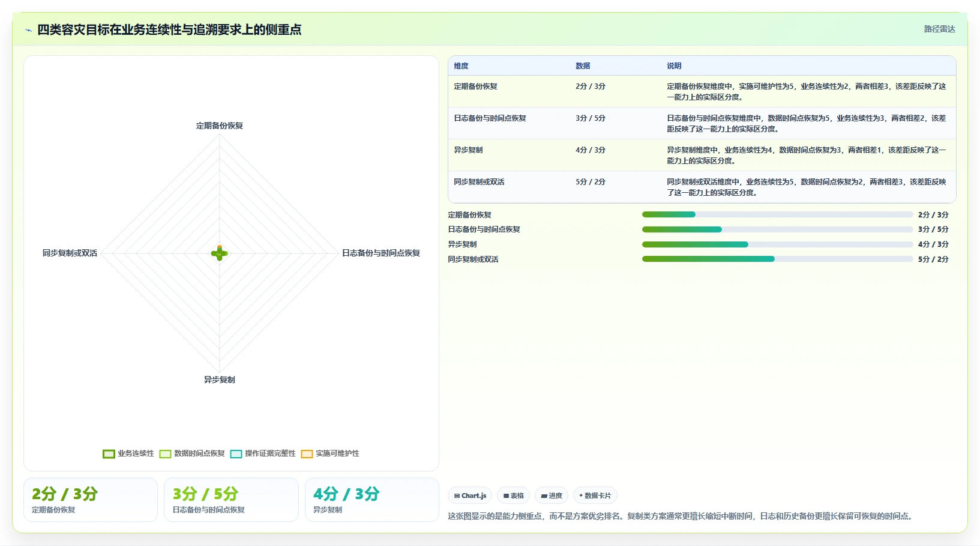Select table cell 同步复制或双活

pos(479,182)
